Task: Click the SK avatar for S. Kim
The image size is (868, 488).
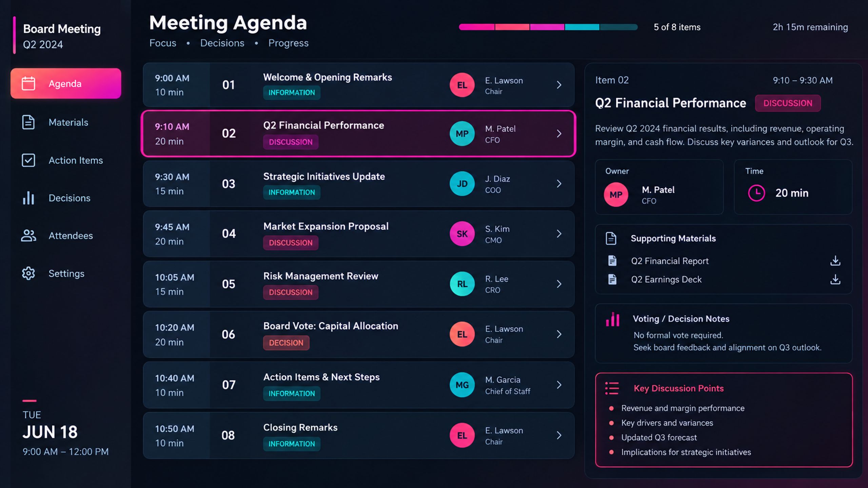Action: (462, 234)
